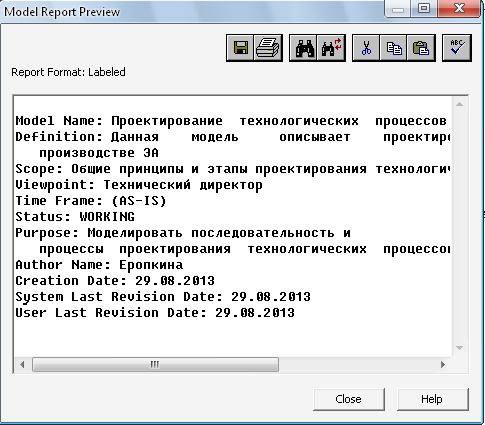This screenshot has width=485, height=425.
Task: Maximize the Model Report Preview window
Action: 424,8
